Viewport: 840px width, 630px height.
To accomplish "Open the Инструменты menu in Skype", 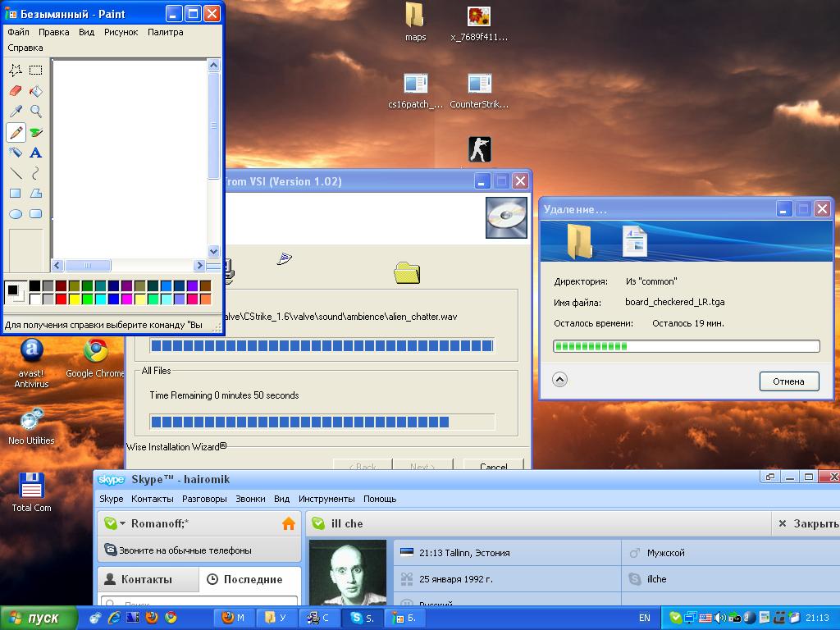I will click(326, 499).
